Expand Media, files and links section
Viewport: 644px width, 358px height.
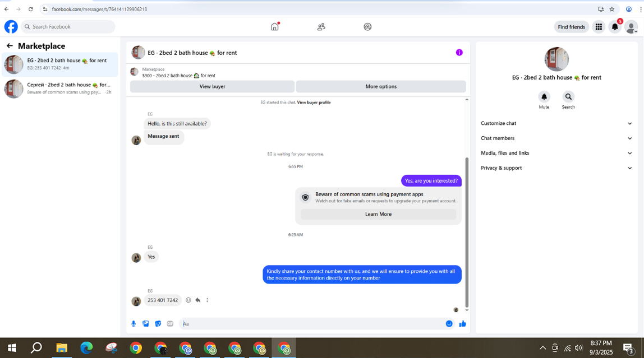point(556,153)
